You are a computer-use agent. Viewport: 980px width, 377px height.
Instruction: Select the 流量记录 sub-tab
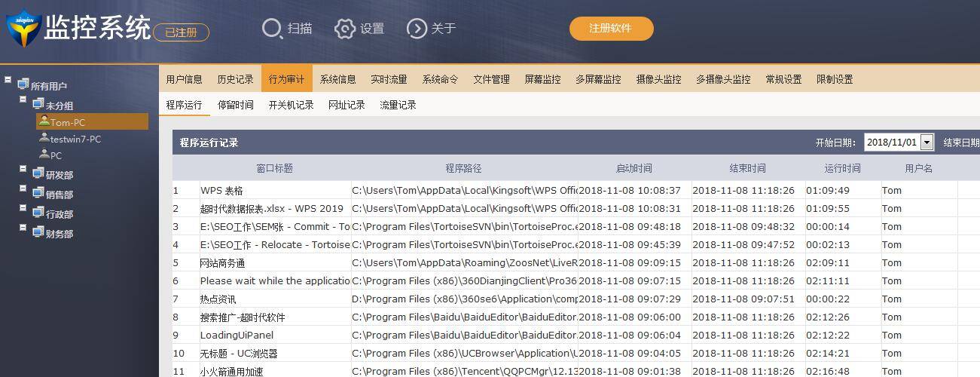tap(398, 105)
